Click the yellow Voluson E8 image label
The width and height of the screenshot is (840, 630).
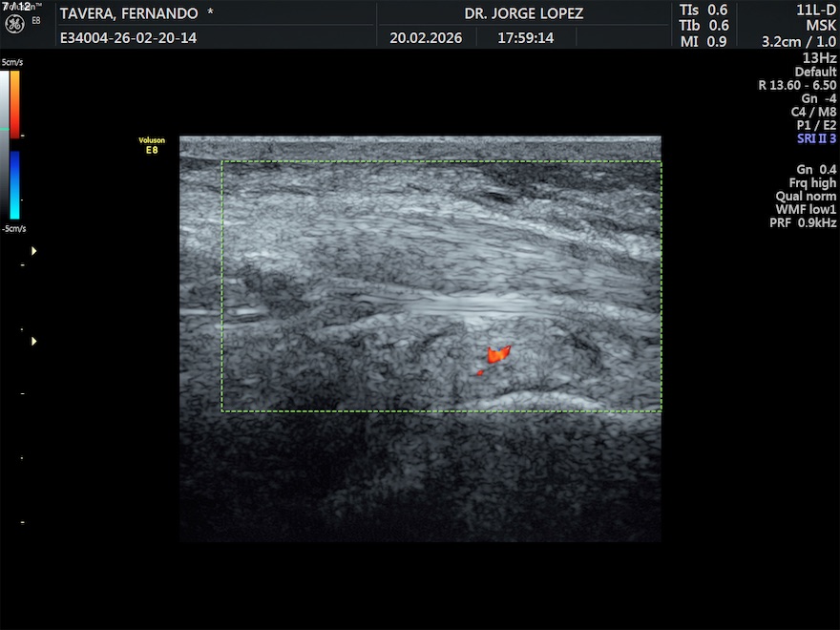(x=152, y=145)
